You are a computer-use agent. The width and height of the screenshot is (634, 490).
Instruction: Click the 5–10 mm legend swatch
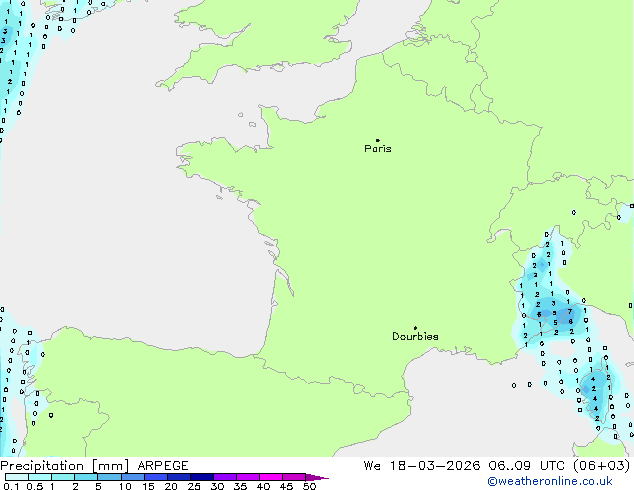tap(109, 477)
